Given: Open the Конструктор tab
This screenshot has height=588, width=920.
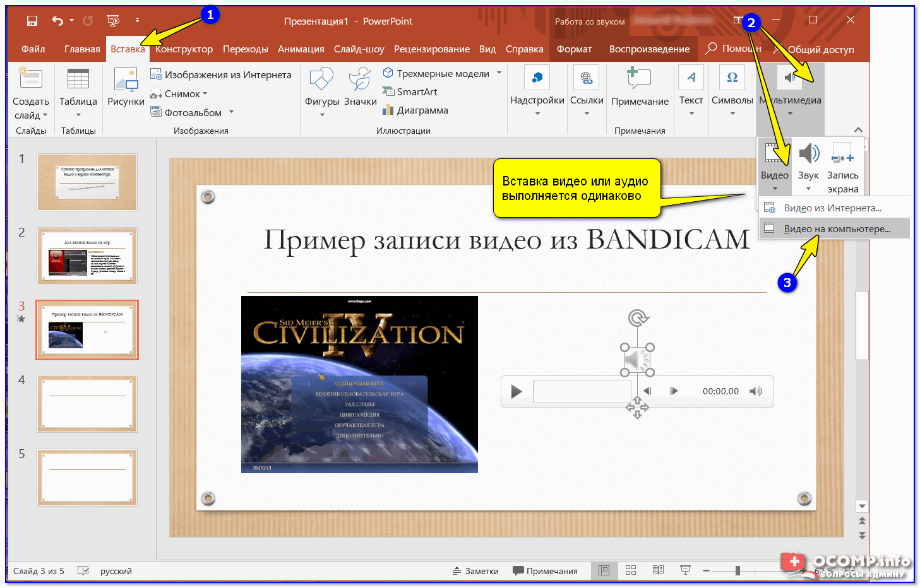Looking at the screenshot, I should click(x=184, y=49).
